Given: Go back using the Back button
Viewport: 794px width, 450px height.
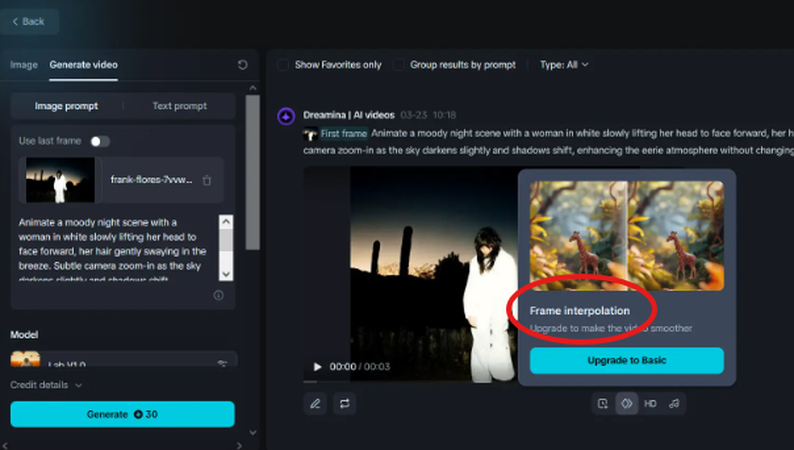Looking at the screenshot, I should tap(29, 22).
